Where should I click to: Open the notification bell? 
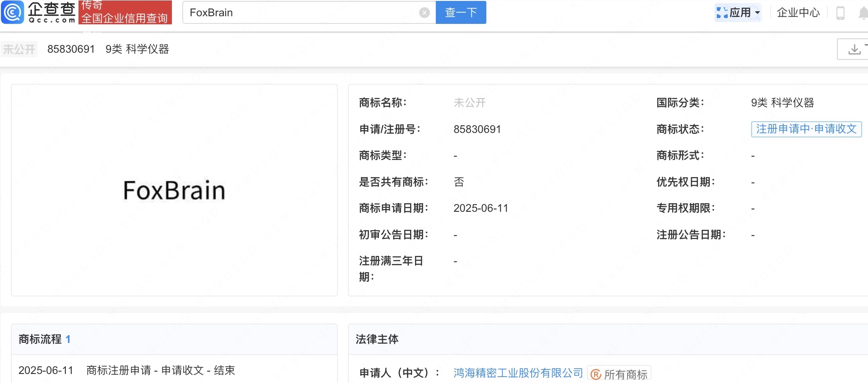(863, 13)
